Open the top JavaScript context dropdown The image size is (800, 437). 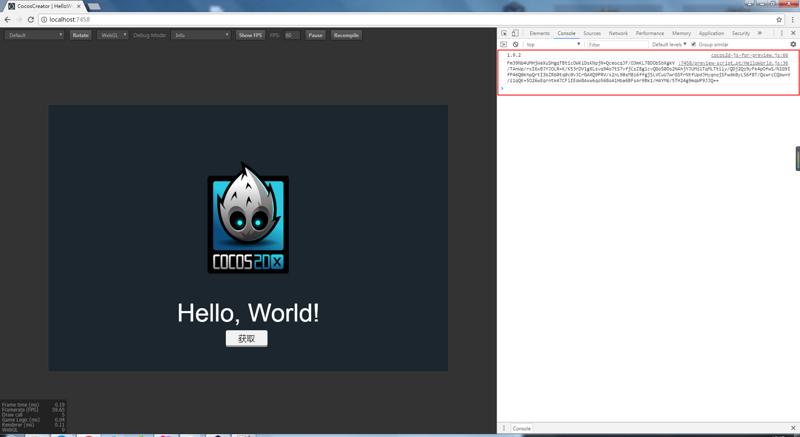click(554, 44)
